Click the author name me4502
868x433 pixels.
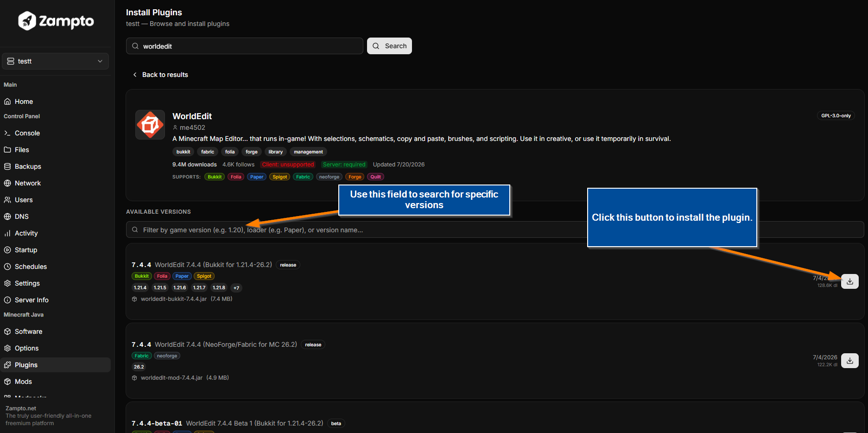click(192, 127)
